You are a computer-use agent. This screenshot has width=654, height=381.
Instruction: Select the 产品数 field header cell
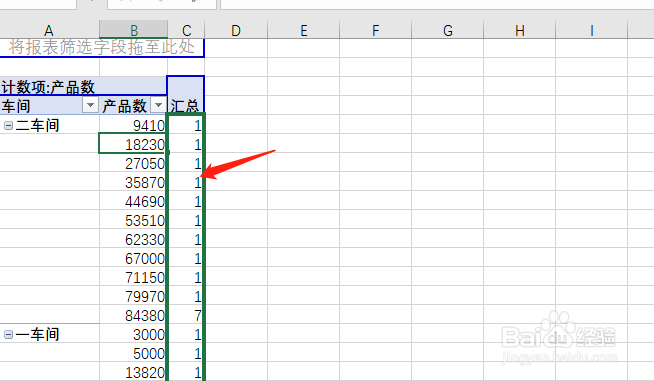click(x=133, y=105)
